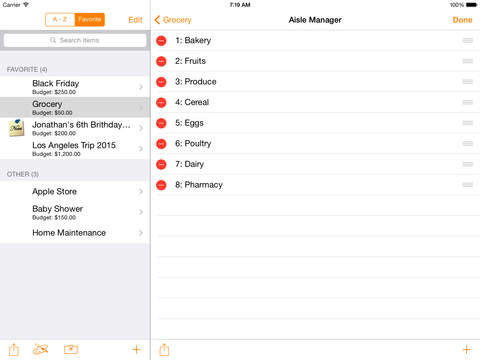Select the '8: Pharmacy' aisle text
This screenshot has height=360, width=480.
pyautogui.click(x=199, y=185)
